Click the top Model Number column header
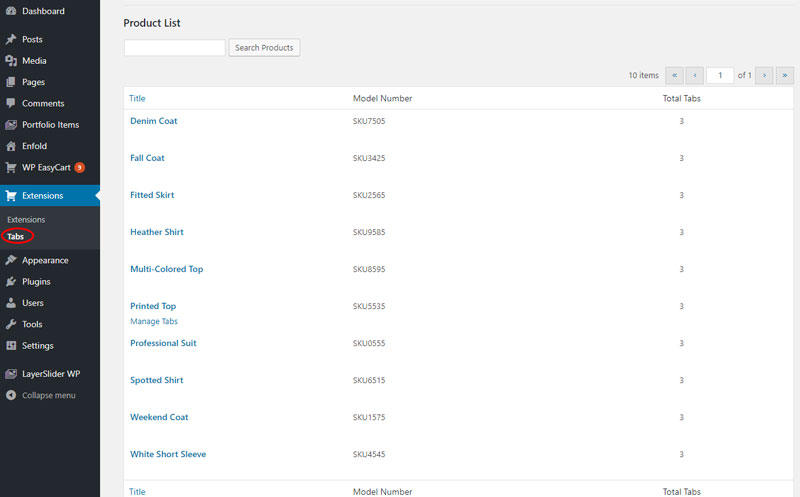800x497 pixels. tap(382, 98)
